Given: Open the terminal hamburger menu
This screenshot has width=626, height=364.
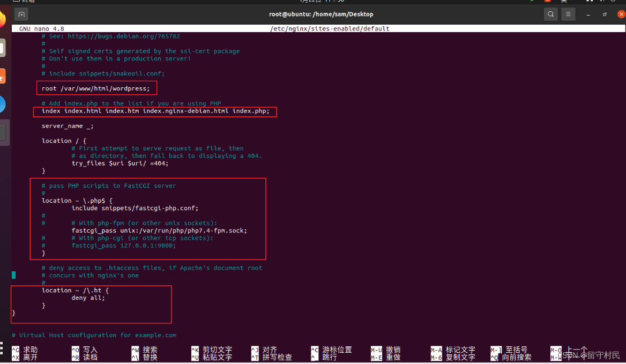Looking at the screenshot, I should [x=568, y=14].
